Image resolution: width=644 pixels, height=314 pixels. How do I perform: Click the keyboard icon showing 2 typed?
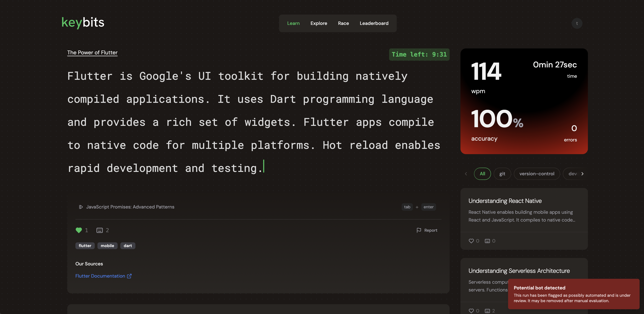point(99,230)
